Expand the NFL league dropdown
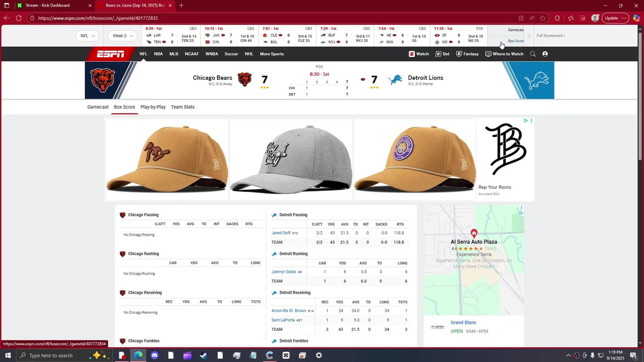 click(88, 36)
